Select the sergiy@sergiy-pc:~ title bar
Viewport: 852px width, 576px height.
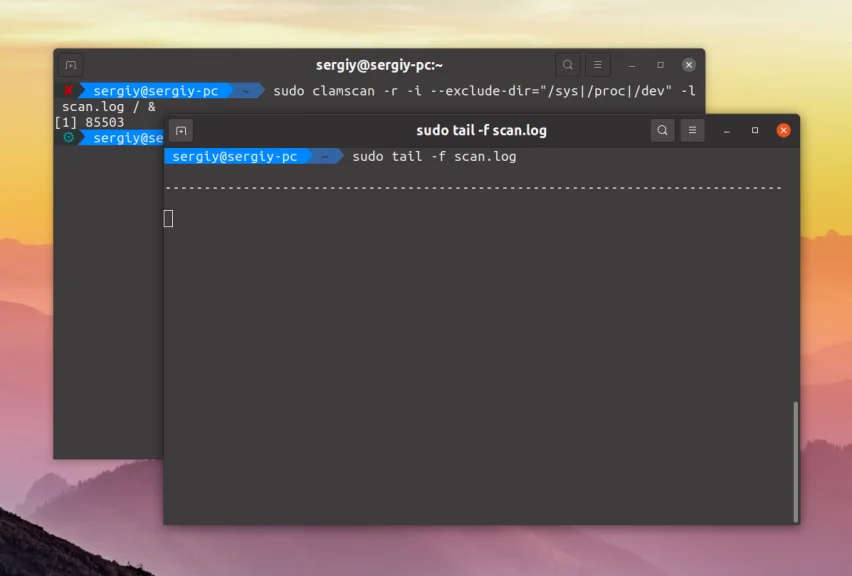378,64
